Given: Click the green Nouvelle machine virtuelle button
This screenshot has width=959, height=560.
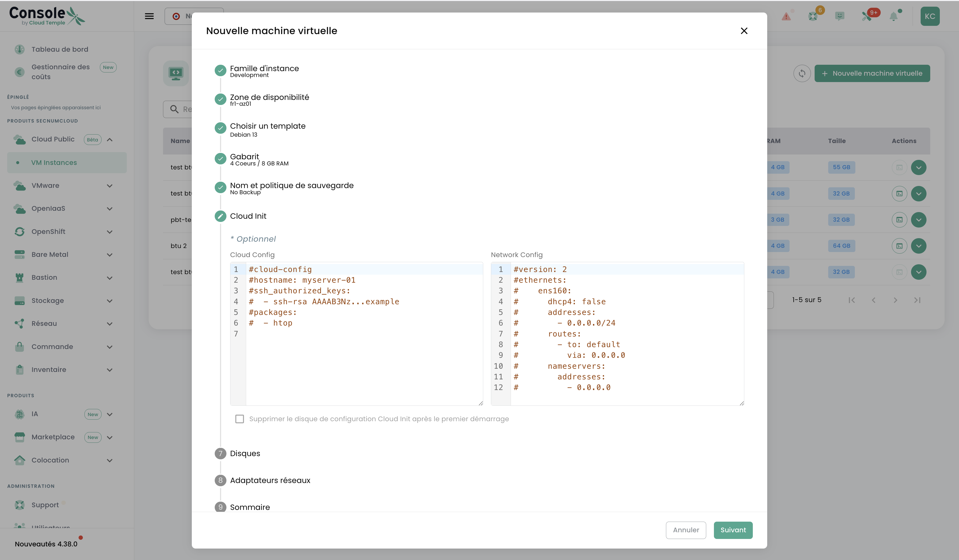Looking at the screenshot, I should (x=872, y=74).
